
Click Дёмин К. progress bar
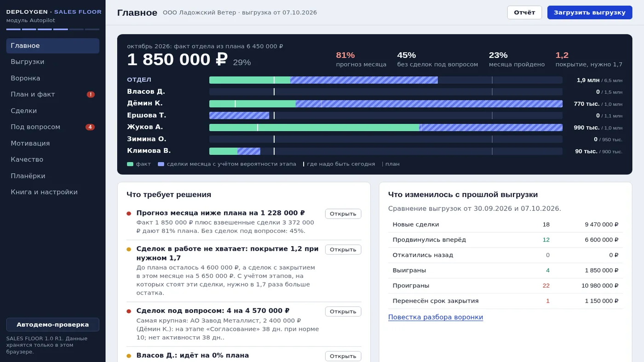point(386,104)
